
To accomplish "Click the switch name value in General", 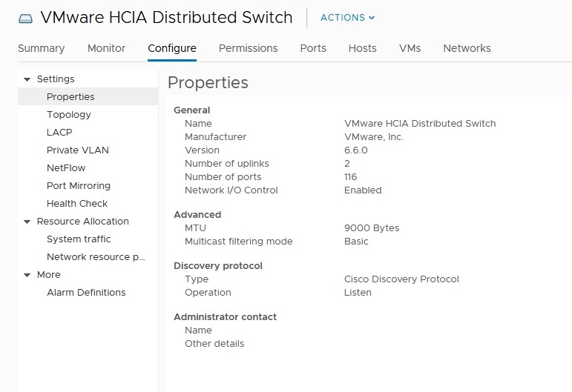I will 420,124.
